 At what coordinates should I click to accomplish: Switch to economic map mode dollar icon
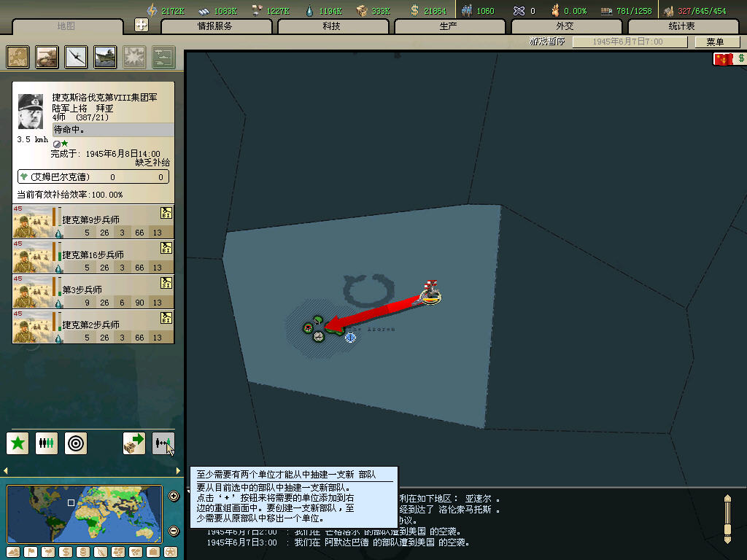tap(66, 552)
